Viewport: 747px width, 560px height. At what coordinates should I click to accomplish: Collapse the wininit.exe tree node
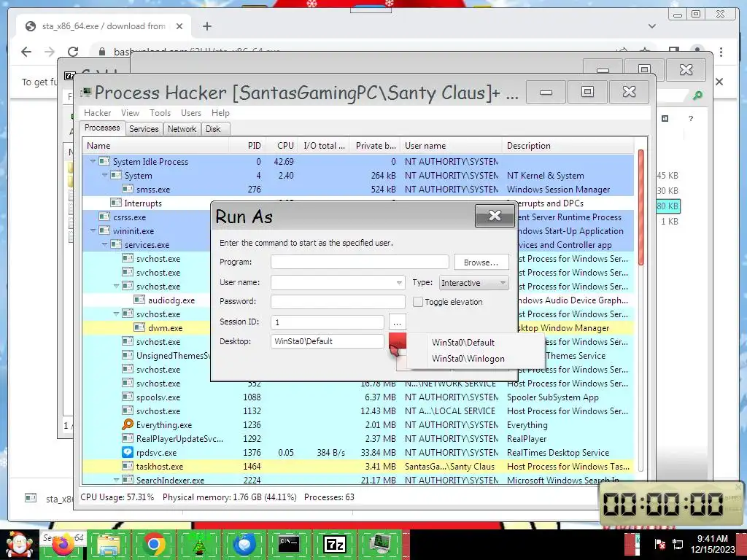click(x=93, y=230)
